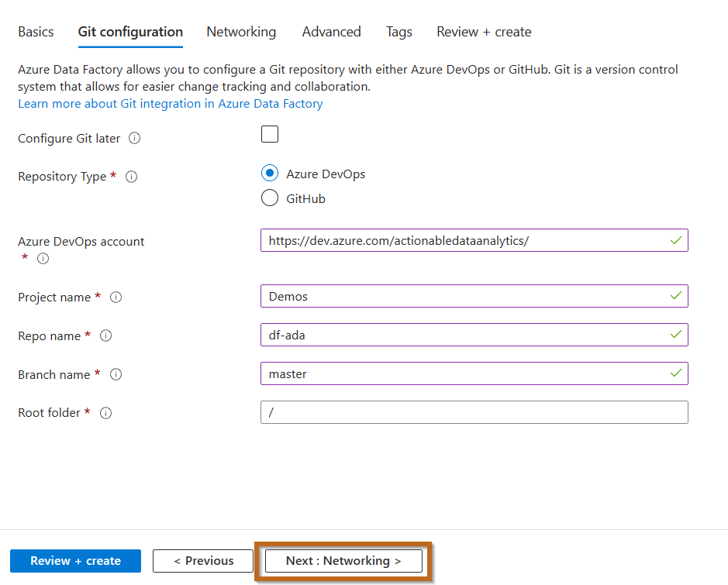Go to the Advanced tab
728x585 pixels.
tap(332, 32)
